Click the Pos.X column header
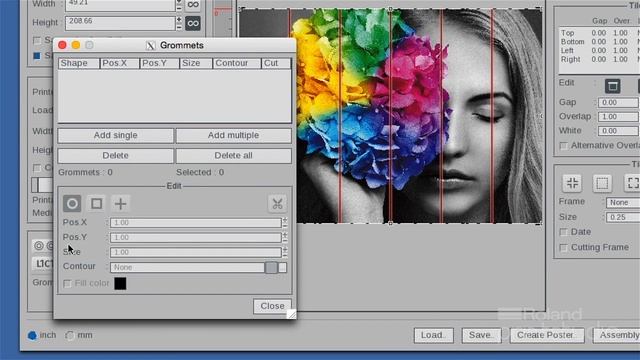Viewport: 640px width, 360px height. 119,63
